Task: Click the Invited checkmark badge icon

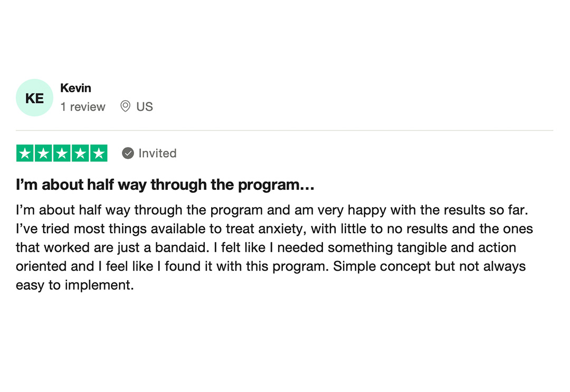Action: [128, 154]
